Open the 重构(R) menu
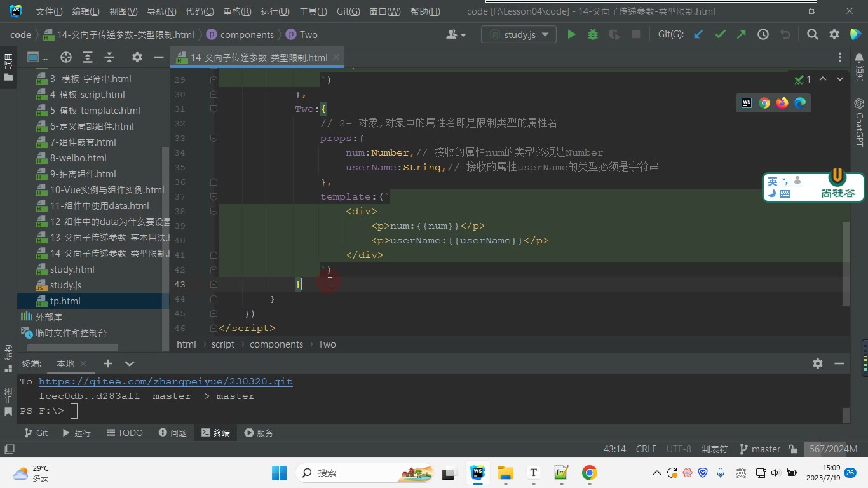Screen dimensions: 868x488 tap(237, 11)
